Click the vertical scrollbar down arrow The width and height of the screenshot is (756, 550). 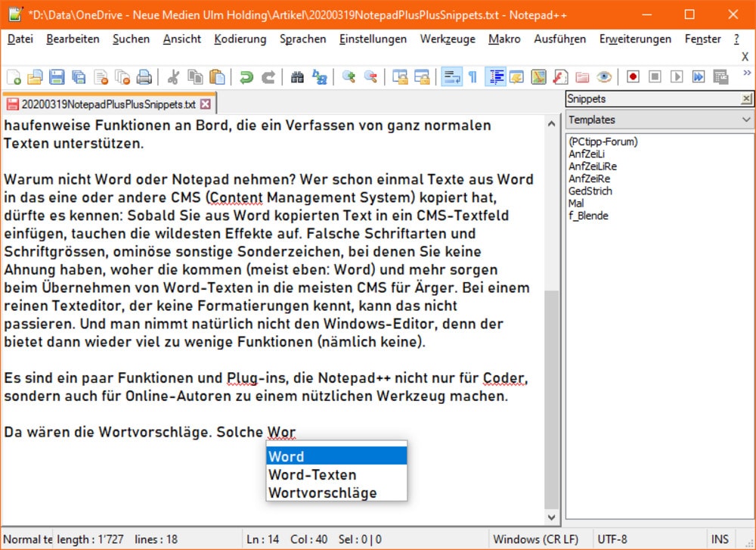click(x=552, y=517)
